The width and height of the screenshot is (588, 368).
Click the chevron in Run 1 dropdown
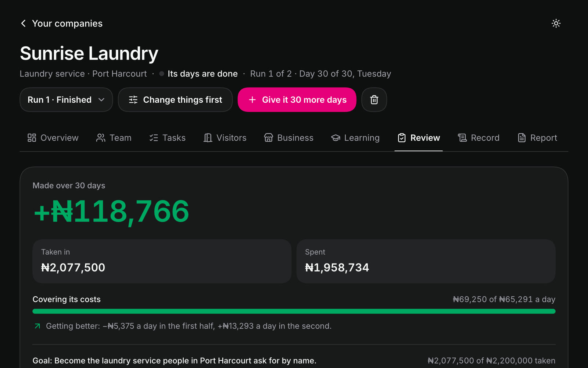click(x=101, y=100)
